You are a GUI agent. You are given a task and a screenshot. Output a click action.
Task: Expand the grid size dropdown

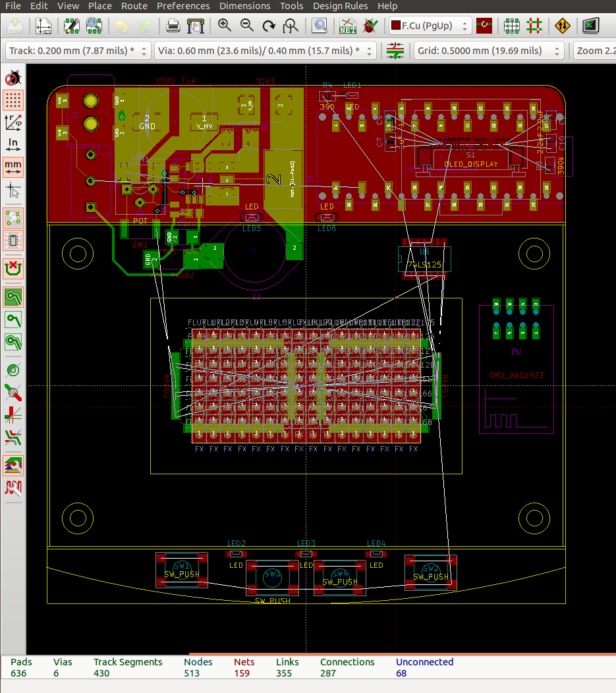tap(490, 51)
